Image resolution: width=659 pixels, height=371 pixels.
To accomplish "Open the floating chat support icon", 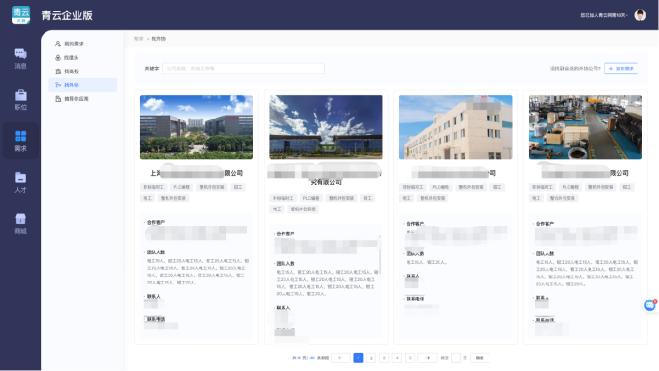I will coord(650,305).
